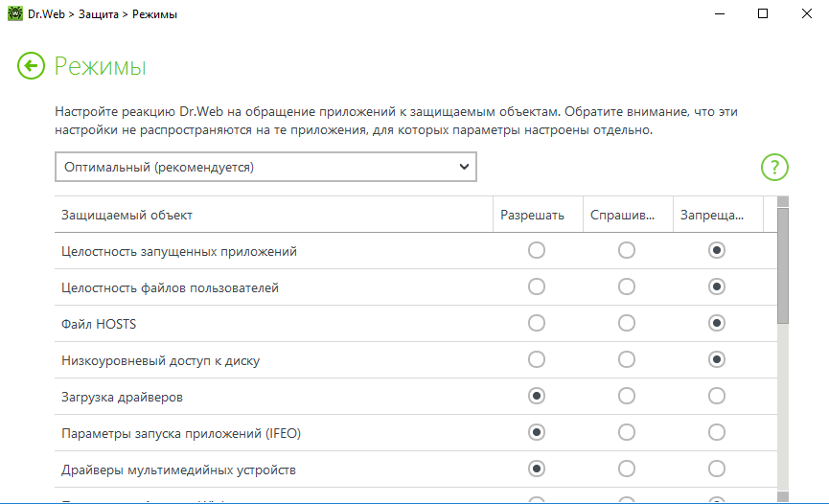The image size is (829, 504).
Task: Select Разрешать for Драйверы мультимедийных устройств
Action: (x=537, y=470)
